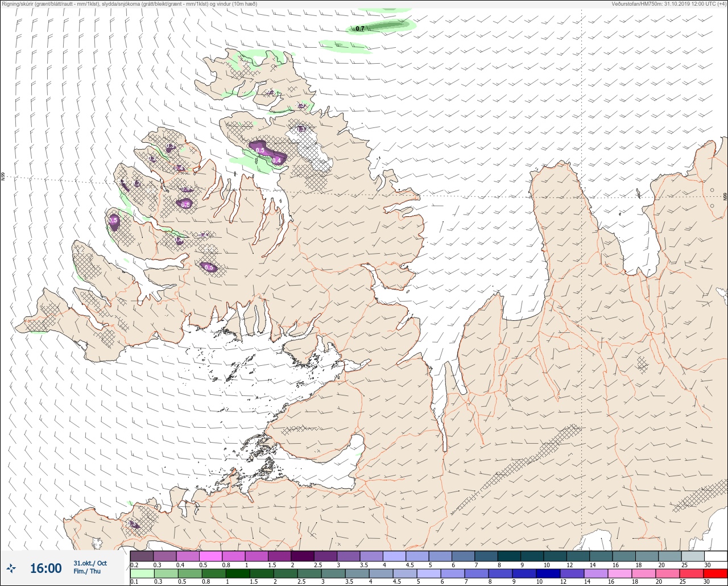Click the N99 label on the map's left edge
Screen dimensions: 728x586
(x=3, y=177)
